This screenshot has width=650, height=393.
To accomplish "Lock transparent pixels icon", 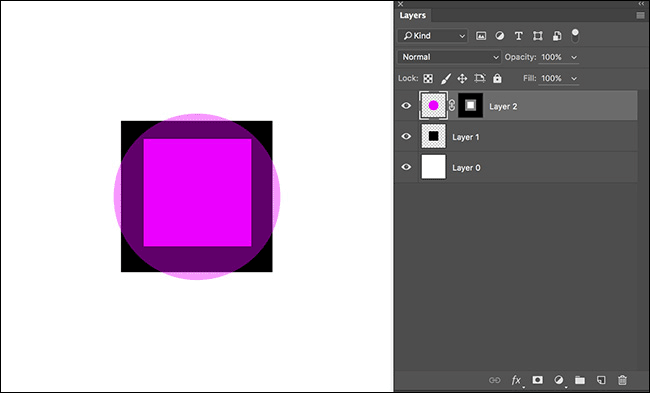I will 428,78.
